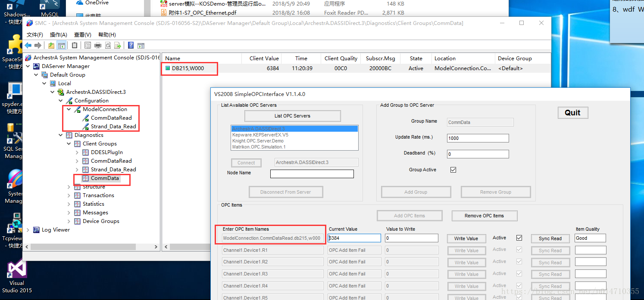Click the Export List icon with green arrow
The width and height of the screenshot is (644, 300).
[117, 45]
